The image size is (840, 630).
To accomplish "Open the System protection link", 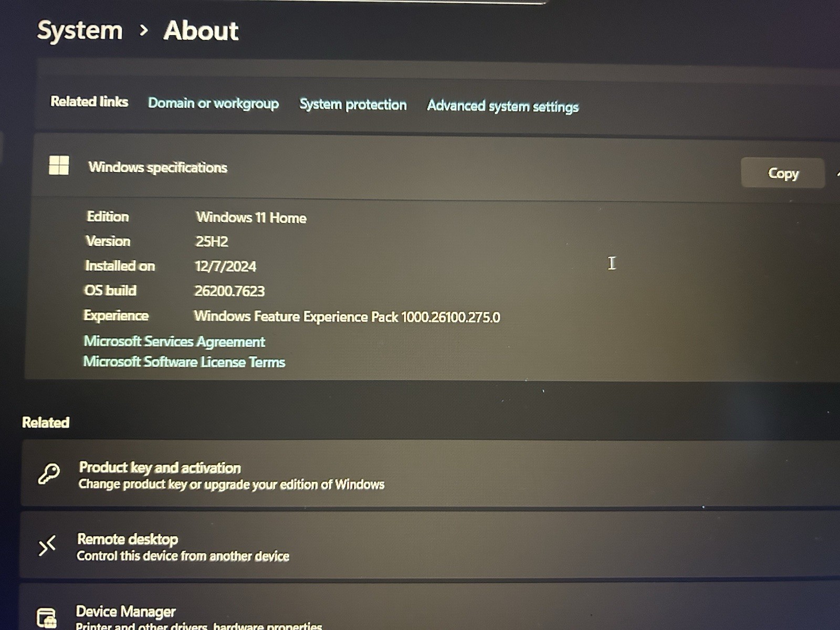I will [x=353, y=104].
